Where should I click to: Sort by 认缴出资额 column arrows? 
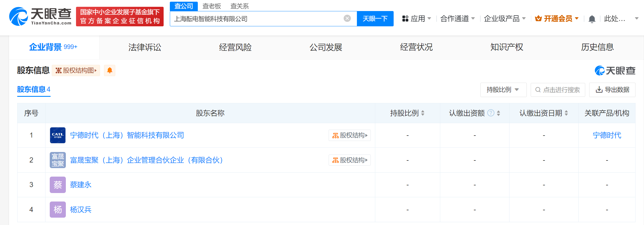coord(498,113)
